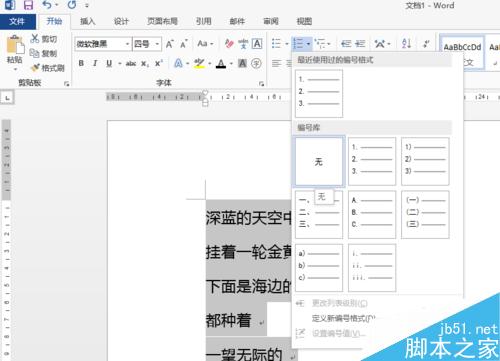
Task: Click the Cut (剪切) icon
Action: (34, 39)
